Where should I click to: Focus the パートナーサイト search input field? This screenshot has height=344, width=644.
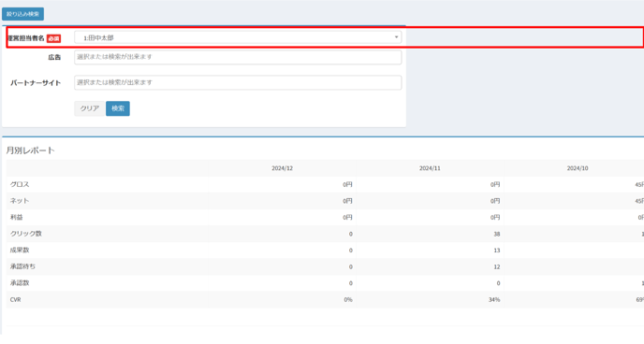238,82
